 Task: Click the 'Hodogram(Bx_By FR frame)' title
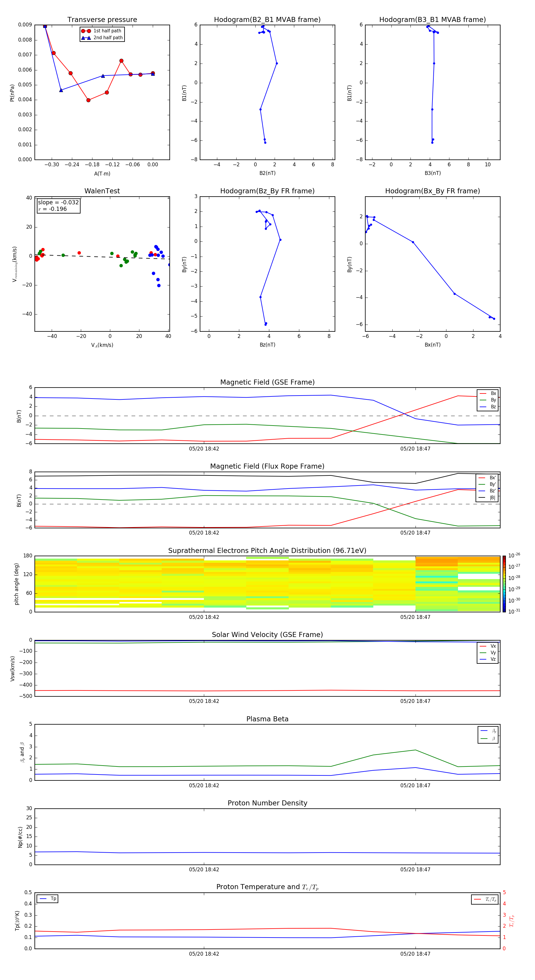(x=432, y=191)
